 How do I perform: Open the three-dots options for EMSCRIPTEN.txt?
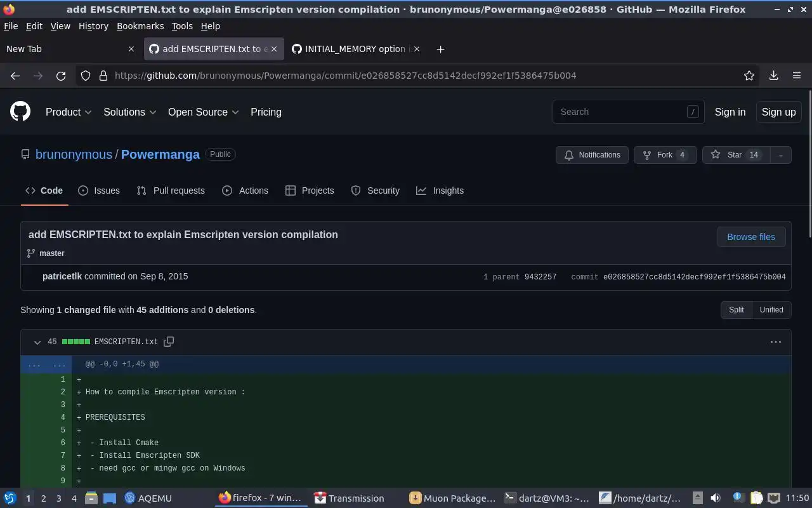click(x=776, y=342)
